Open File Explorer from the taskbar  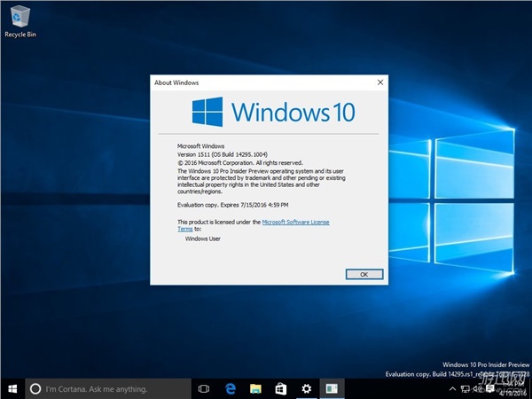click(x=255, y=388)
